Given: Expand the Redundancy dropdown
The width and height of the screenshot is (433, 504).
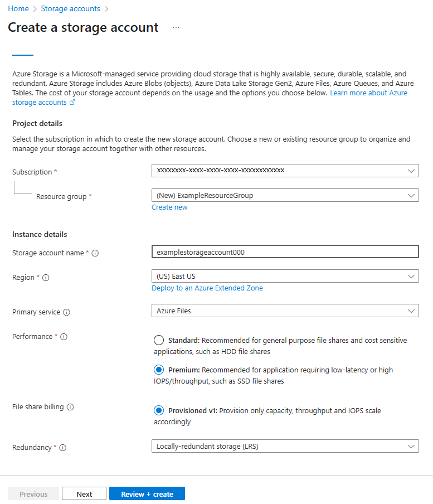Looking at the screenshot, I should coord(285,446).
